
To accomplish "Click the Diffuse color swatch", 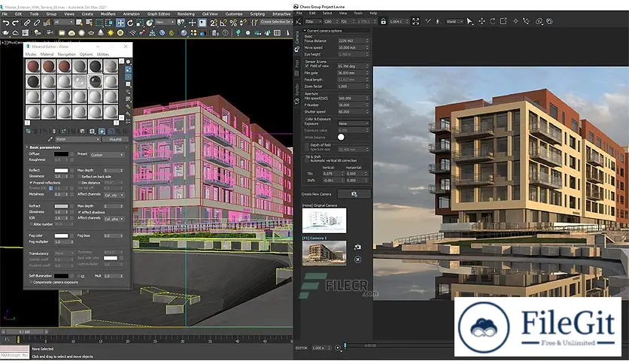I will click(x=61, y=154).
